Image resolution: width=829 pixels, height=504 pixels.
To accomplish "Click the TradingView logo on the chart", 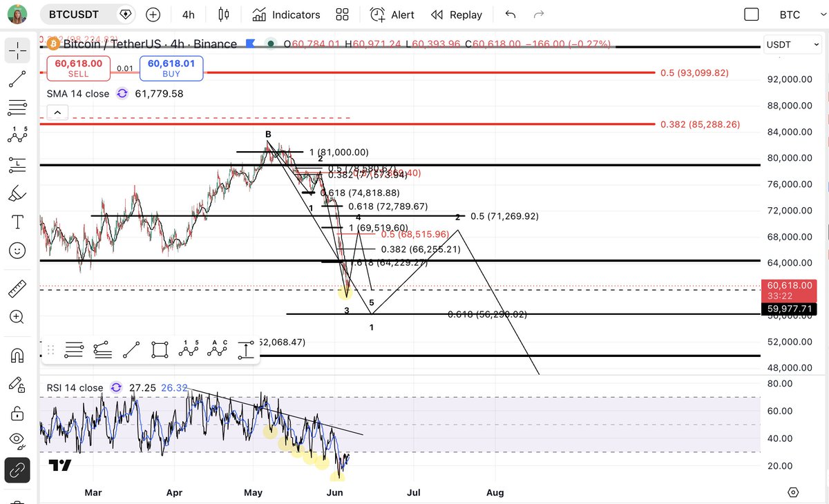I will [61, 465].
